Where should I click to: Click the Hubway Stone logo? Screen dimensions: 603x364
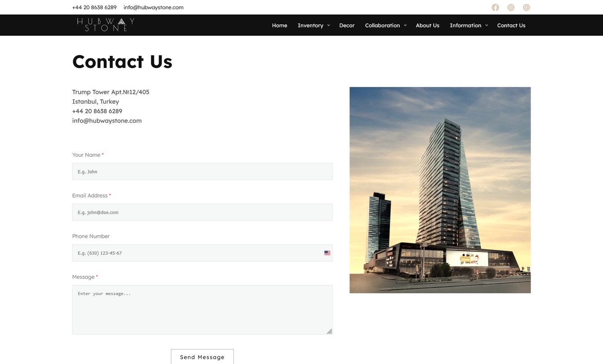click(106, 25)
